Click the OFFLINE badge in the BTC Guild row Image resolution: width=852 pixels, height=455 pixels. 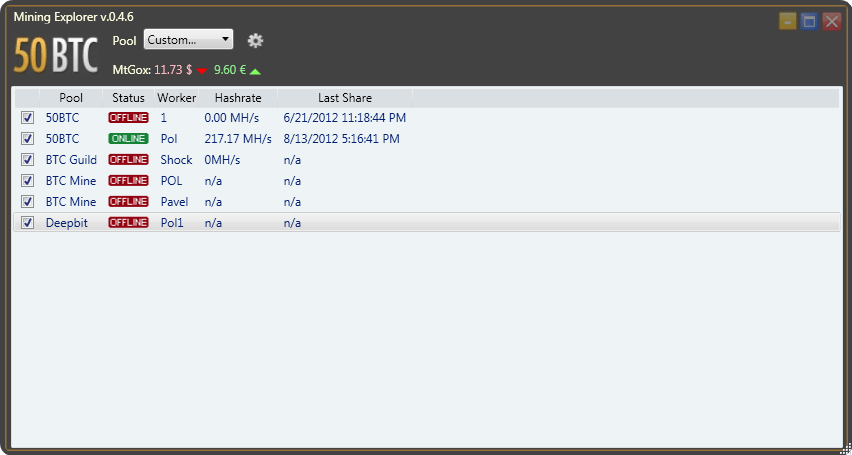point(128,160)
